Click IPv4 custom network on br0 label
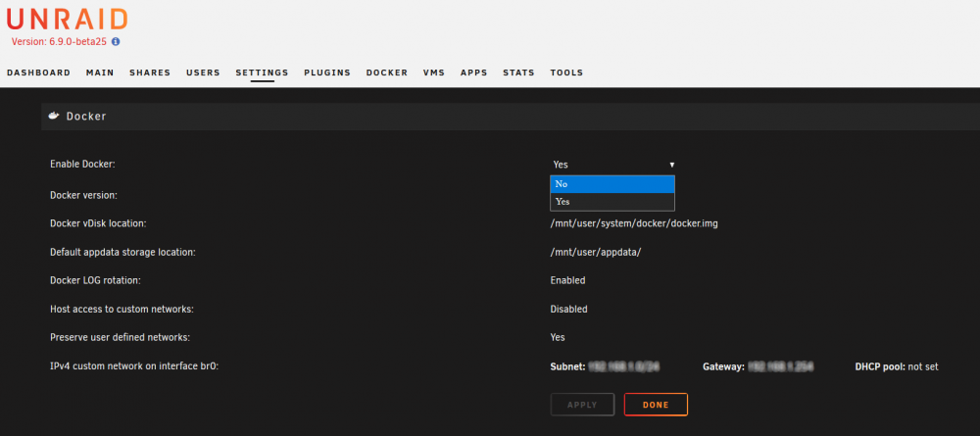 tap(134, 366)
